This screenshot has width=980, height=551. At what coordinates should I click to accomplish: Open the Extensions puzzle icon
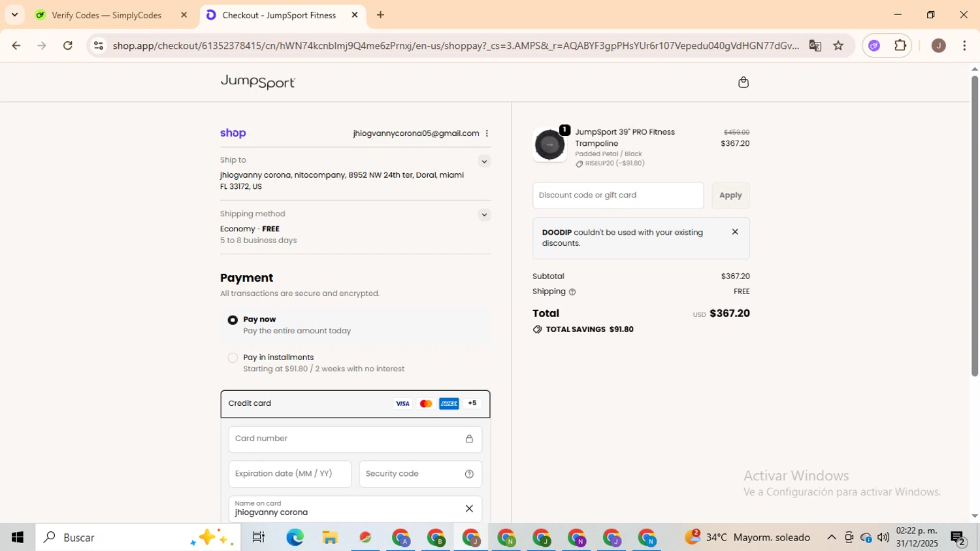coord(900,46)
